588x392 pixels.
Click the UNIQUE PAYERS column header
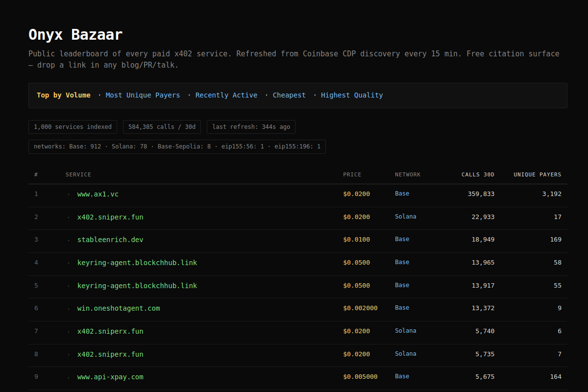(538, 174)
